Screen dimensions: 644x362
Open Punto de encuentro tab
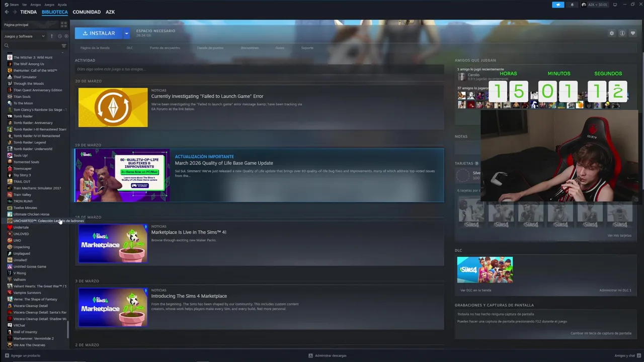(165, 48)
